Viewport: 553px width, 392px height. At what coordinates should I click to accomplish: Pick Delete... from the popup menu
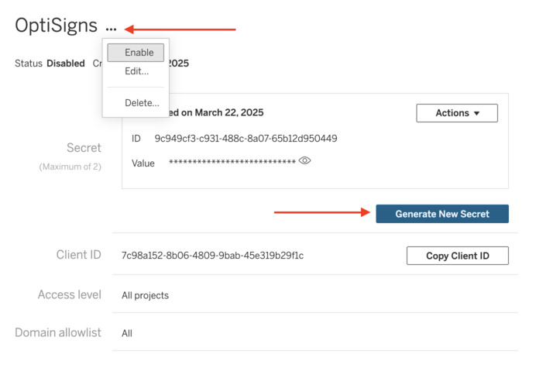click(142, 103)
